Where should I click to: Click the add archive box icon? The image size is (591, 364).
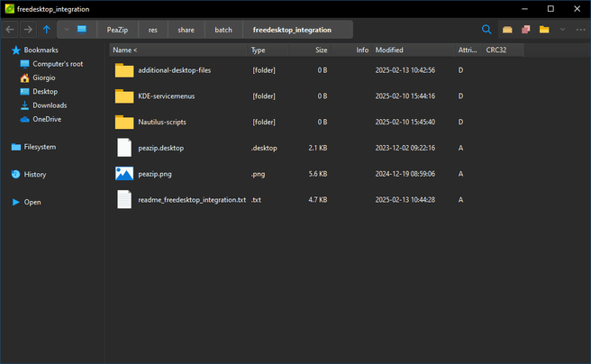click(x=507, y=30)
